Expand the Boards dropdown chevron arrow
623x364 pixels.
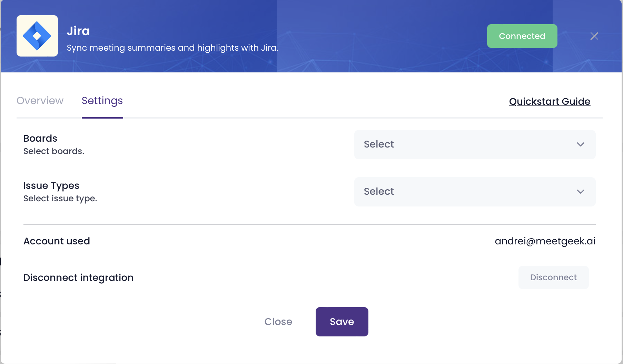(581, 144)
